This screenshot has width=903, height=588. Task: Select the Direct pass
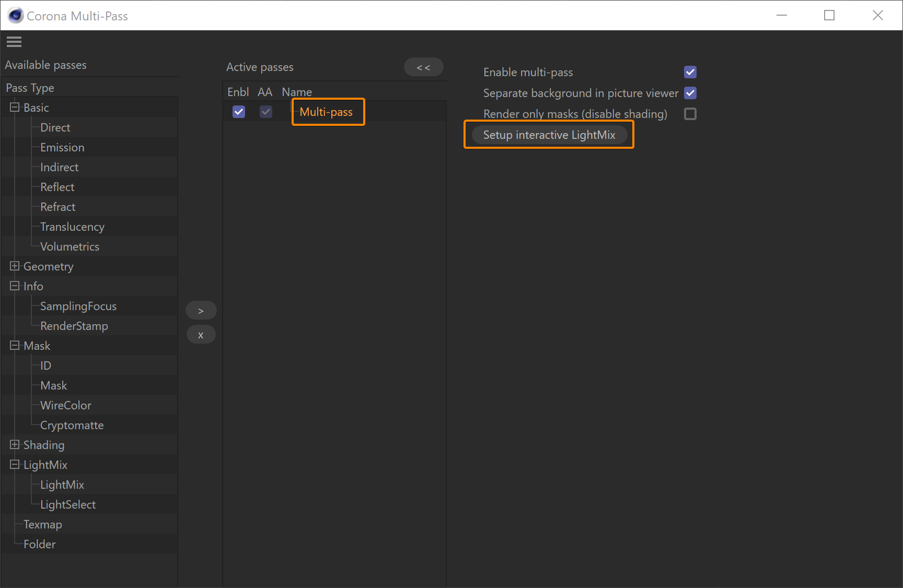pyautogui.click(x=55, y=127)
